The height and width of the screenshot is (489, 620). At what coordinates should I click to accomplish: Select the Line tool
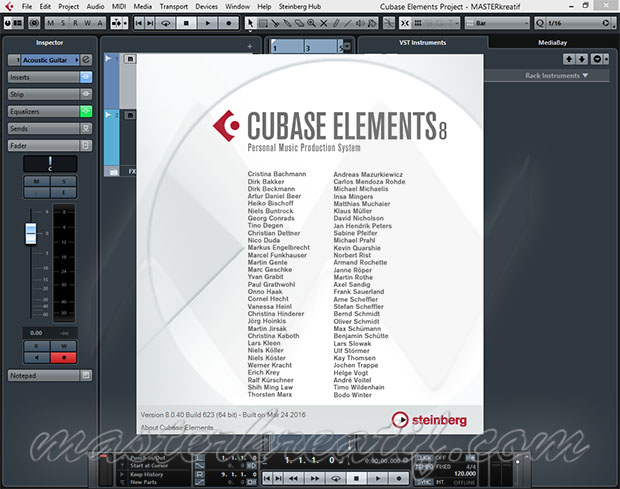tap(348, 23)
